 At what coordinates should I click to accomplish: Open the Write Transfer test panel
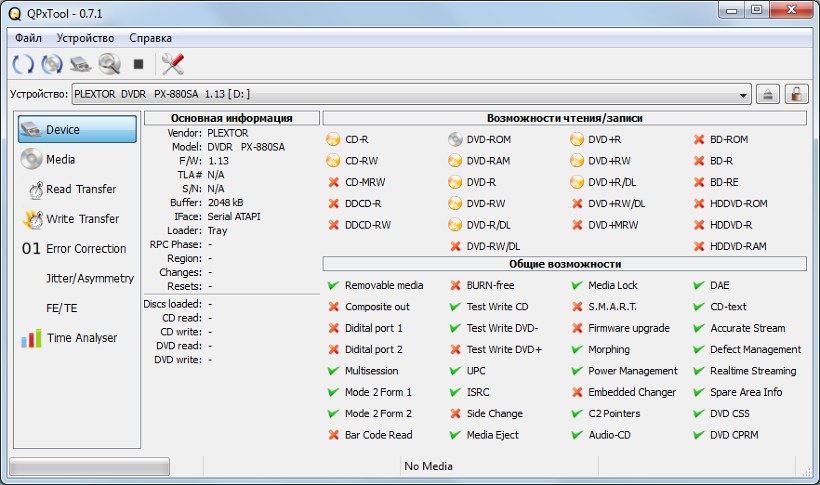tap(82, 219)
